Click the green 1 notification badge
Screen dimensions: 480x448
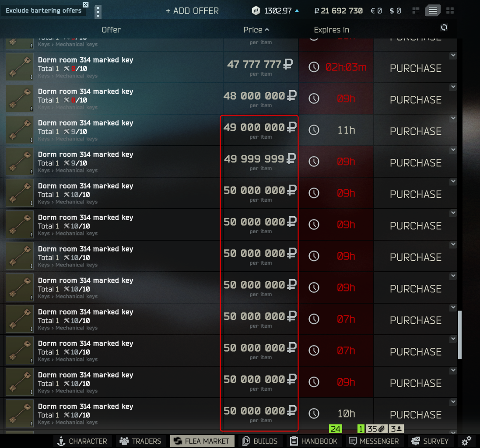click(361, 429)
